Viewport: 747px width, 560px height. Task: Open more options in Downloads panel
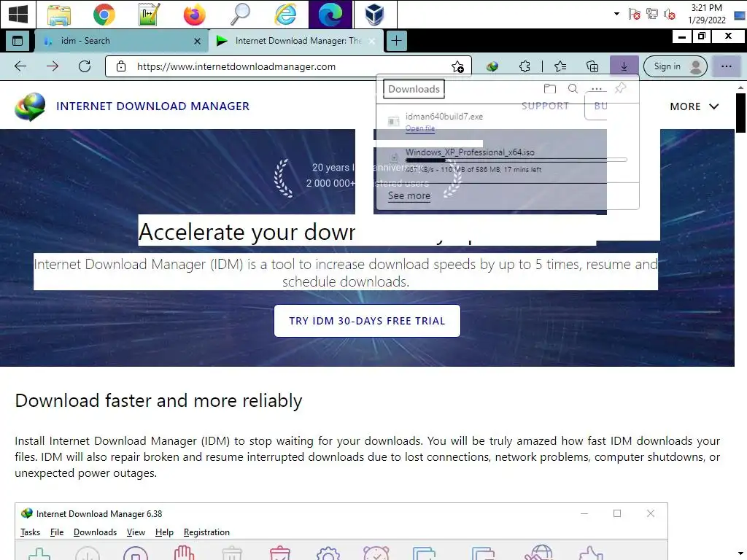tap(597, 88)
